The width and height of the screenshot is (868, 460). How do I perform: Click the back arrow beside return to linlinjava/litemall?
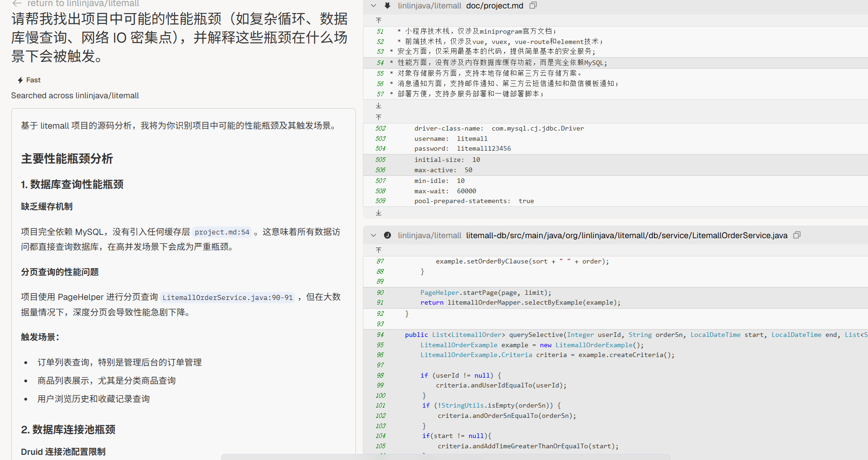tap(17, 3)
